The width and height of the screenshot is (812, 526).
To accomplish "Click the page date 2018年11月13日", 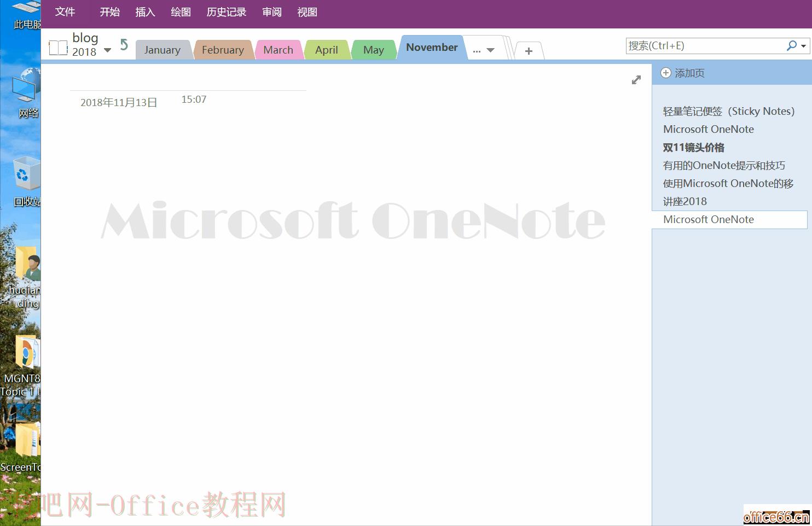I will coord(119,103).
